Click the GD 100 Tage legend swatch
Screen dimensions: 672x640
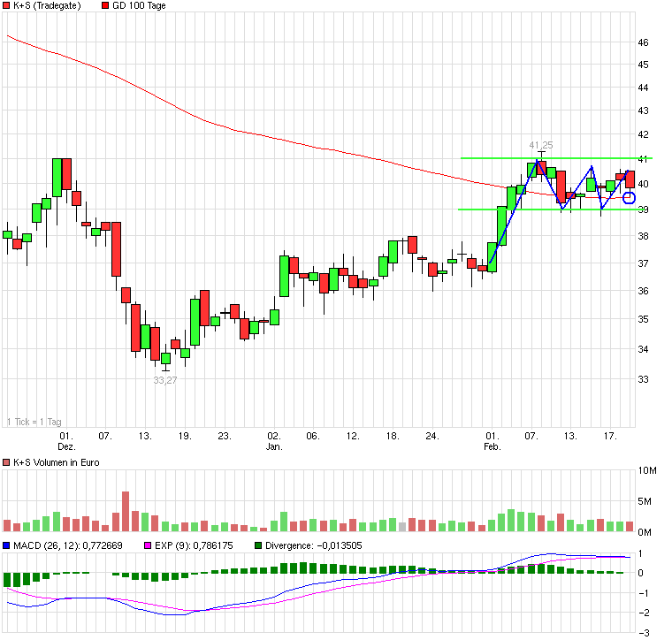[x=105, y=5]
